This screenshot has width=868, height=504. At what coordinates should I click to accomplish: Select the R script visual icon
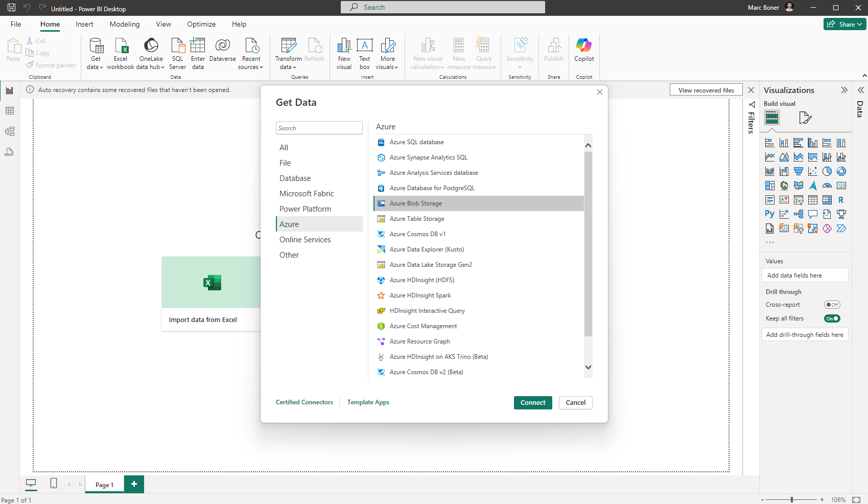pyautogui.click(x=841, y=200)
